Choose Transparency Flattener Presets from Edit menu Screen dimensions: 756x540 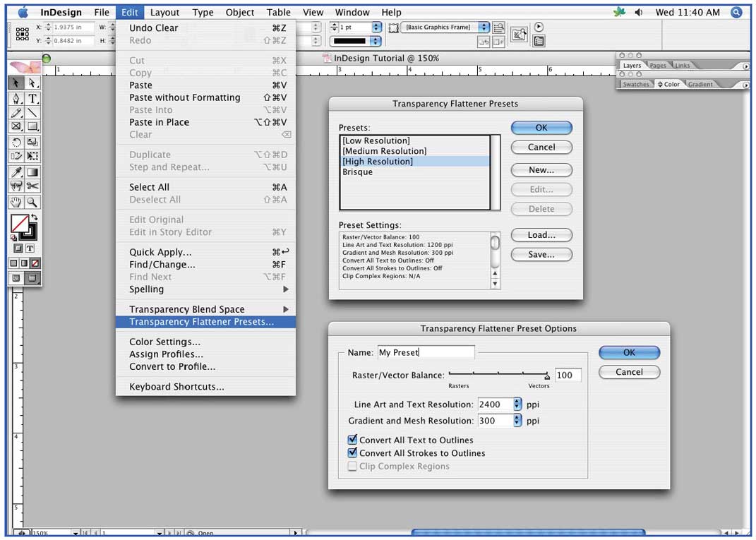(205, 322)
